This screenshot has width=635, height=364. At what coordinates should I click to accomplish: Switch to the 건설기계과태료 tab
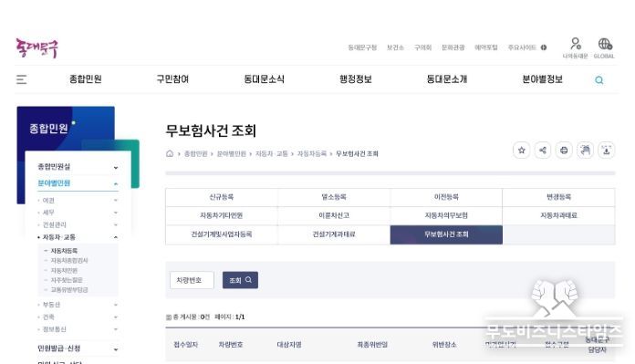pos(334,234)
